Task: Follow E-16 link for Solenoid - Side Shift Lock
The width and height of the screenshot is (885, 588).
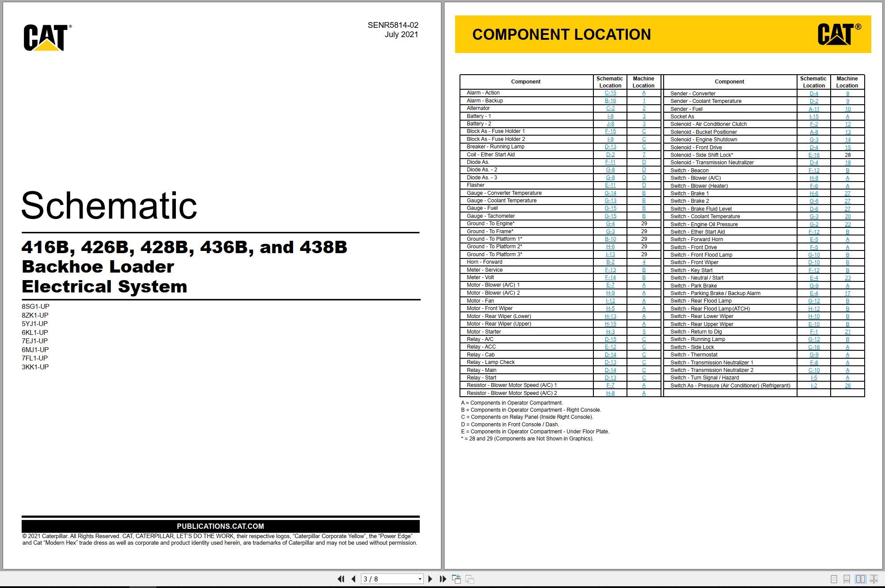Action: [814, 155]
